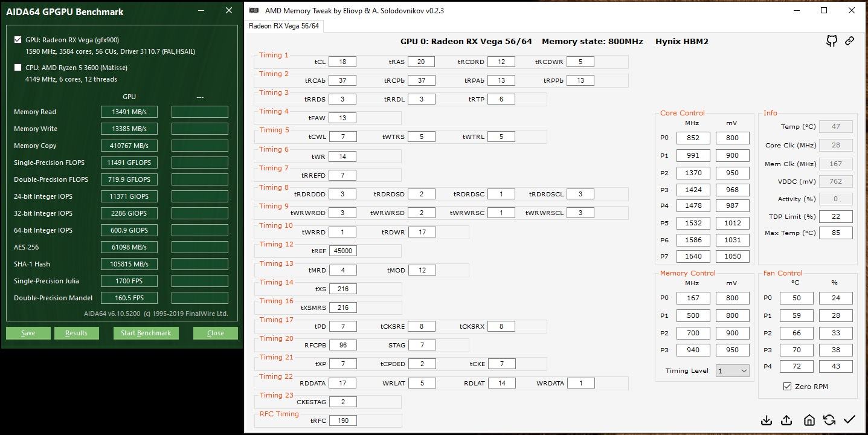Enable the CPU AMD Ryzen 5 3600 checkbox

(18, 68)
